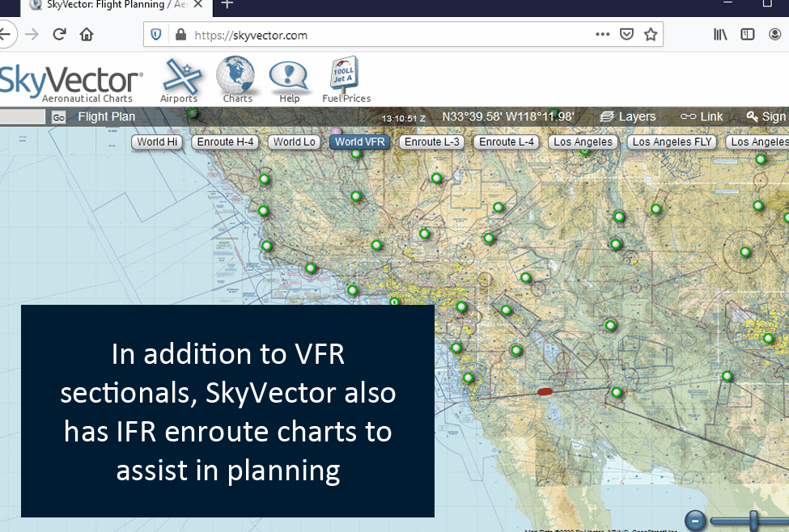Open the Fuel Prices icon
Image resolution: width=789 pixels, height=532 pixels.
(x=346, y=79)
